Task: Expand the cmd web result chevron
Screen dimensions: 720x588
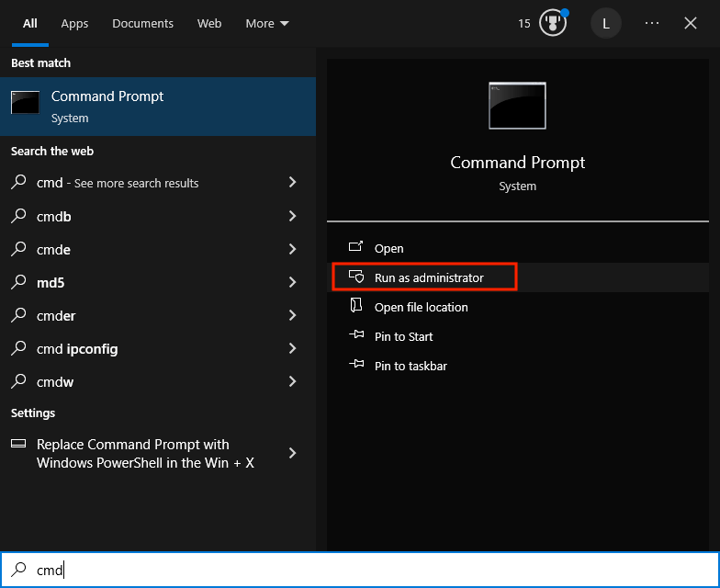Action: coord(292,182)
